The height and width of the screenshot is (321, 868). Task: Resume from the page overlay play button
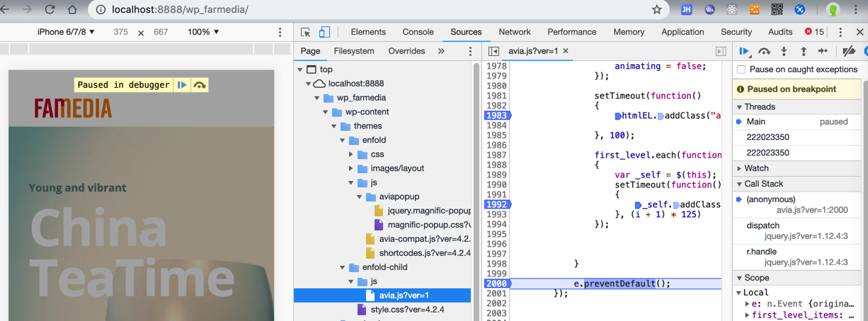click(x=183, y=85)
